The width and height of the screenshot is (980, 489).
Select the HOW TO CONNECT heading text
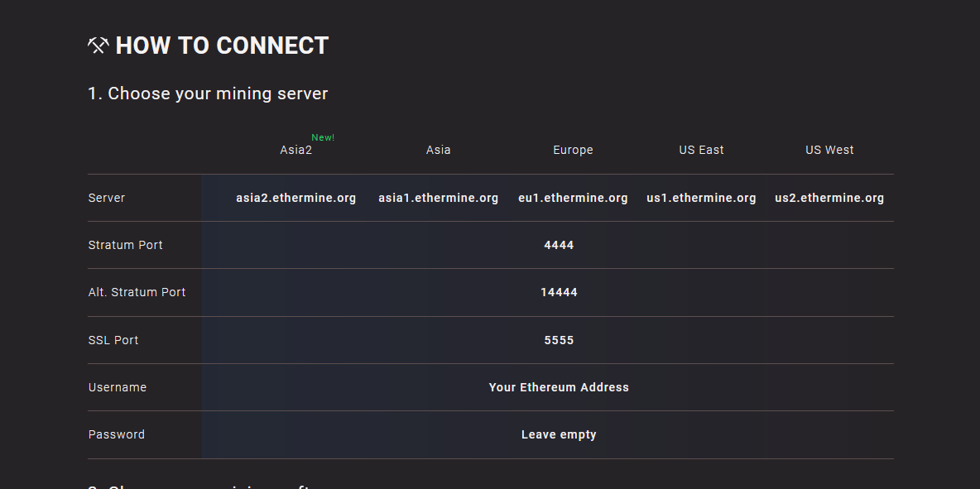click(222, 46)
